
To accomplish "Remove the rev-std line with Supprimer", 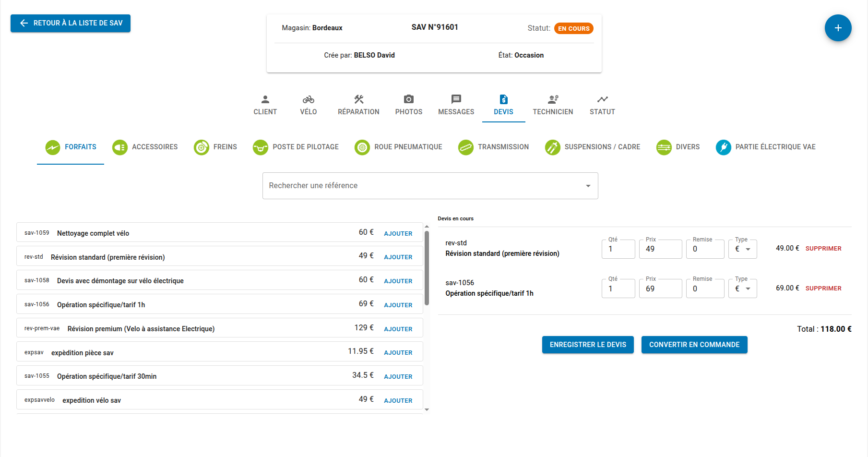I will point(823,249).
